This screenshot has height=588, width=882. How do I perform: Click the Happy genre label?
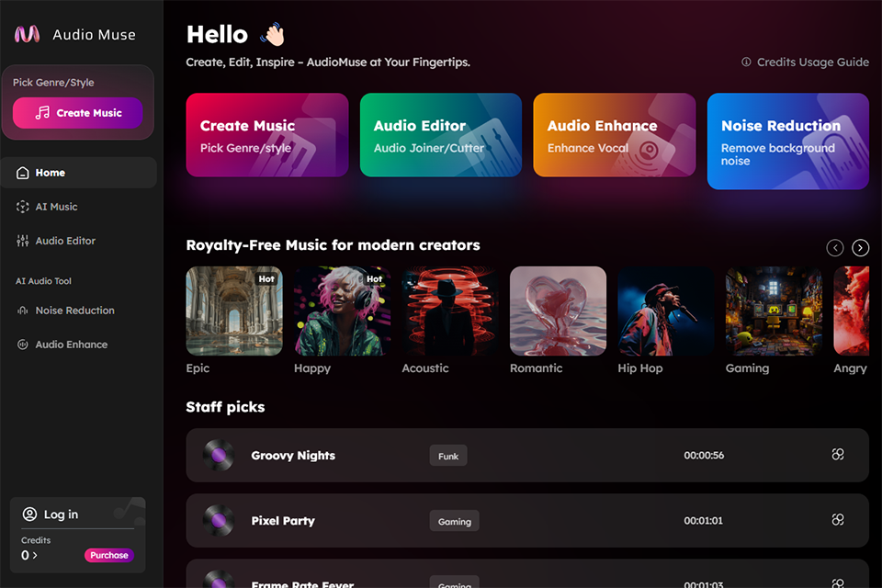312,368
